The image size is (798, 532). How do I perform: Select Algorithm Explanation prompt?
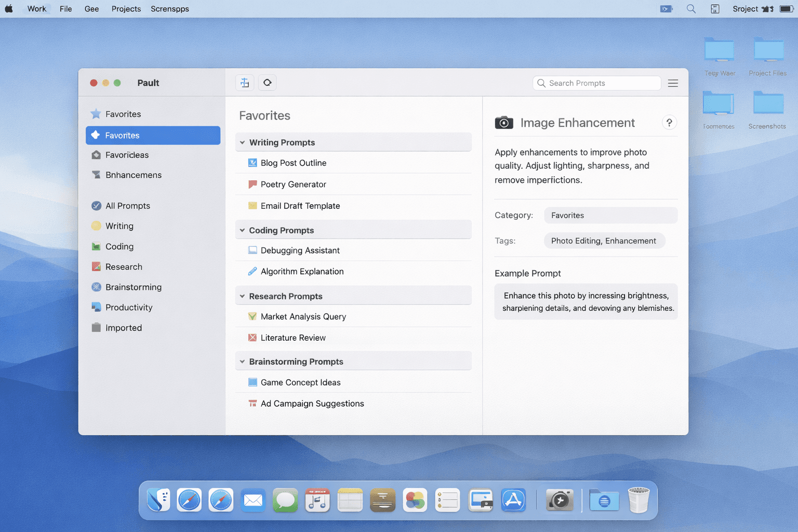(353, 271)
